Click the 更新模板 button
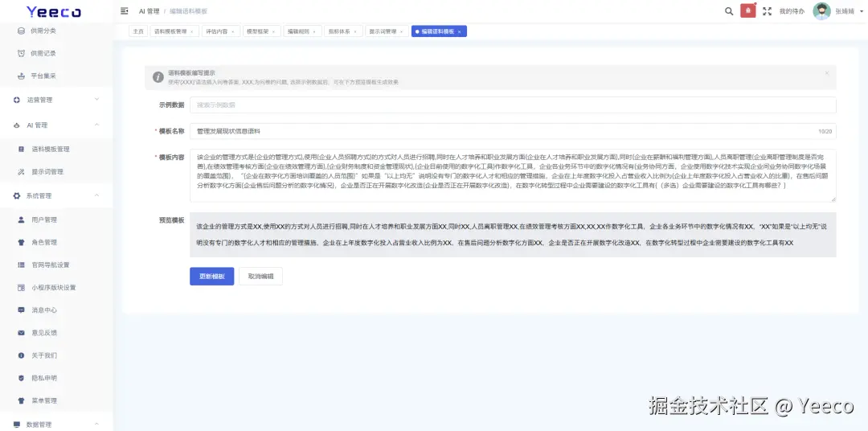Viewport: 868px width, 431px height. (212, 277)
